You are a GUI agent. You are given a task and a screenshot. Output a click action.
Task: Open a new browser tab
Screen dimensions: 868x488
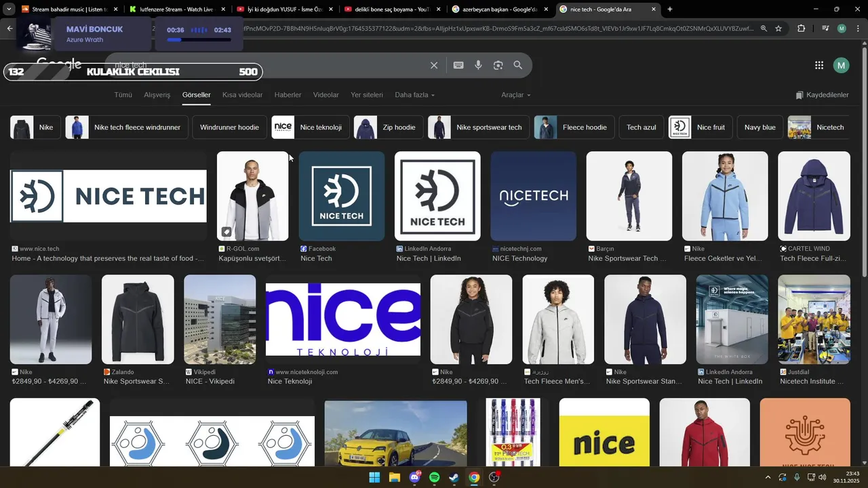(670, 9)
